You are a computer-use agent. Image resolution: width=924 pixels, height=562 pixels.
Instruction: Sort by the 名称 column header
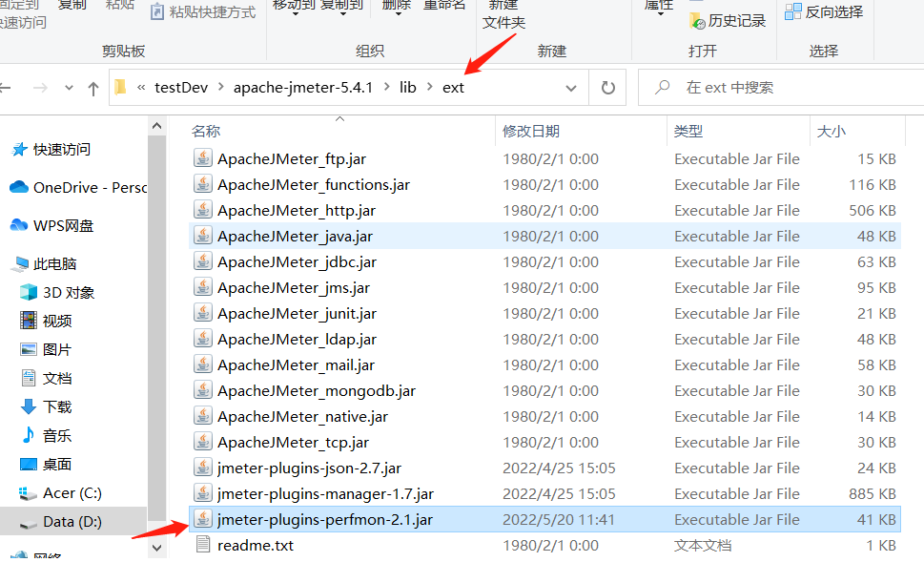coord(206,131)
